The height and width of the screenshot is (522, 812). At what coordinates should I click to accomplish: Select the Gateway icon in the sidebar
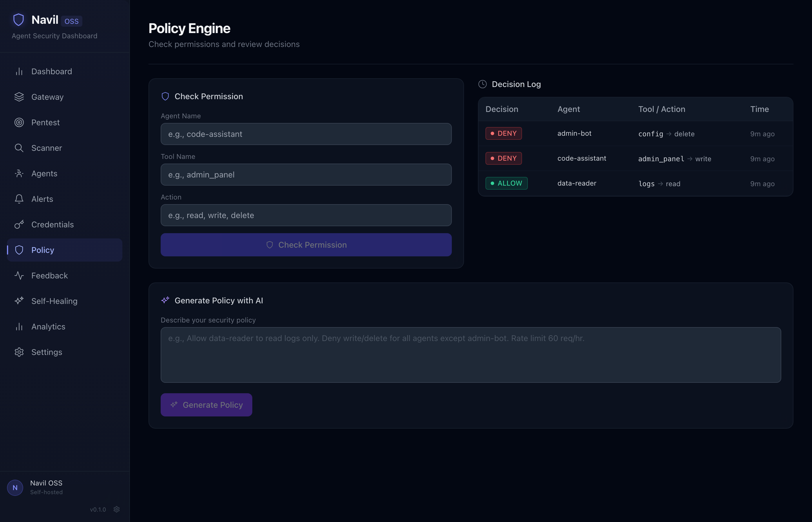[x=19, y=97]
